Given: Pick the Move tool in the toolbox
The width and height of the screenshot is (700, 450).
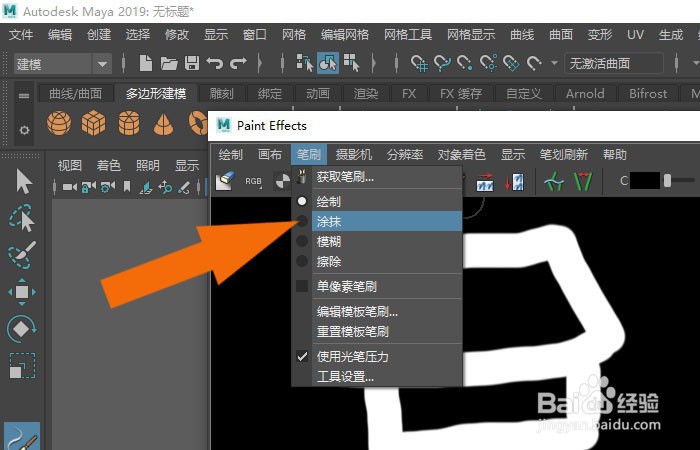Looking at the screenshot, I should pos(22,292).
